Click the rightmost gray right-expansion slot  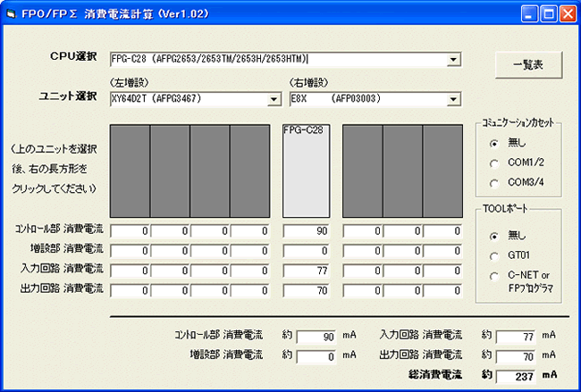[442, 170]
